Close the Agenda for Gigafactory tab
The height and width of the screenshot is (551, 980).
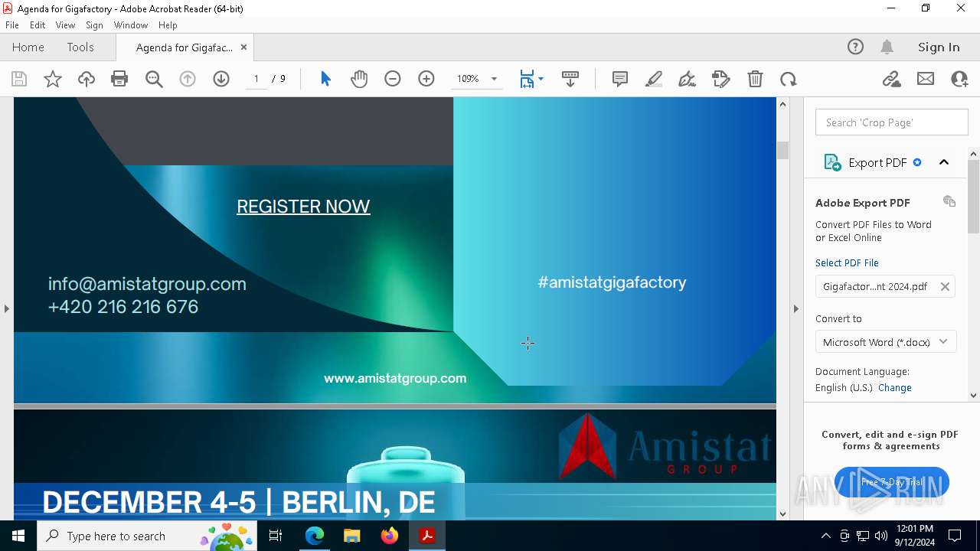(243, 47)
